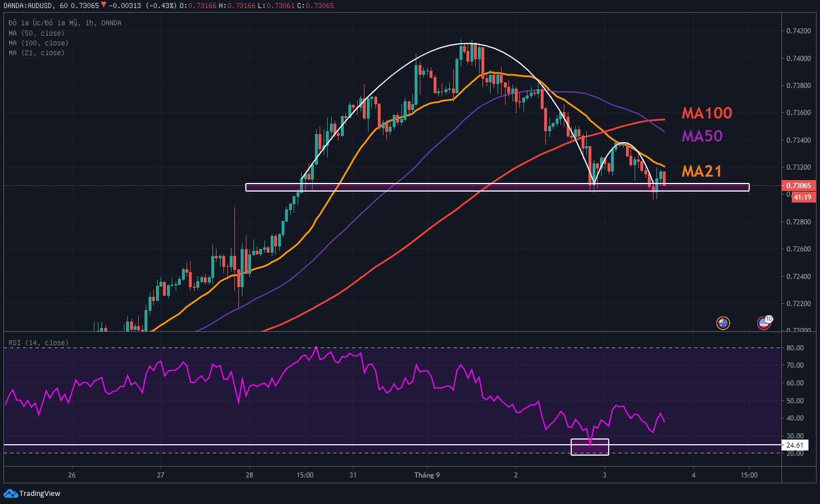820x504 pixels.
Task: Click the purple MA50 text annotation
Action: tap(701, 136)
